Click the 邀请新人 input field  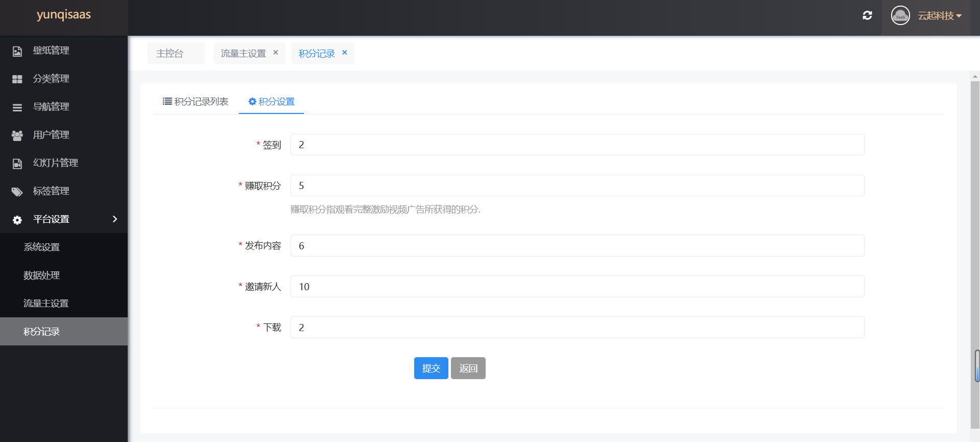point(577,287)
